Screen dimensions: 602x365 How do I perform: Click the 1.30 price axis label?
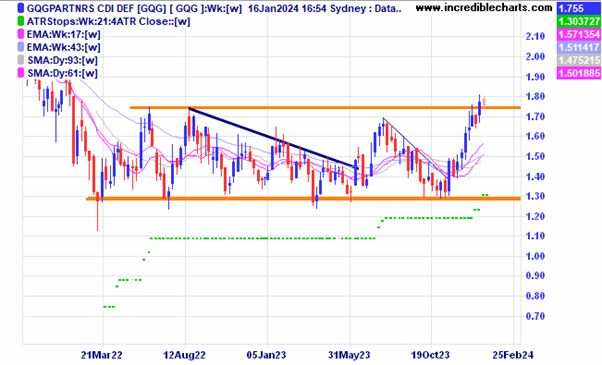(535, 196)
